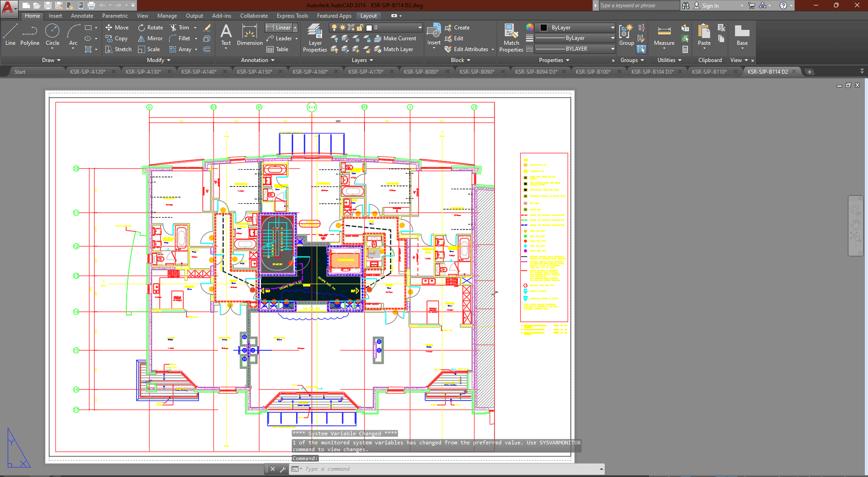Expand the Linear dimension dropdown
868x477 pixels.
(295, 28)
